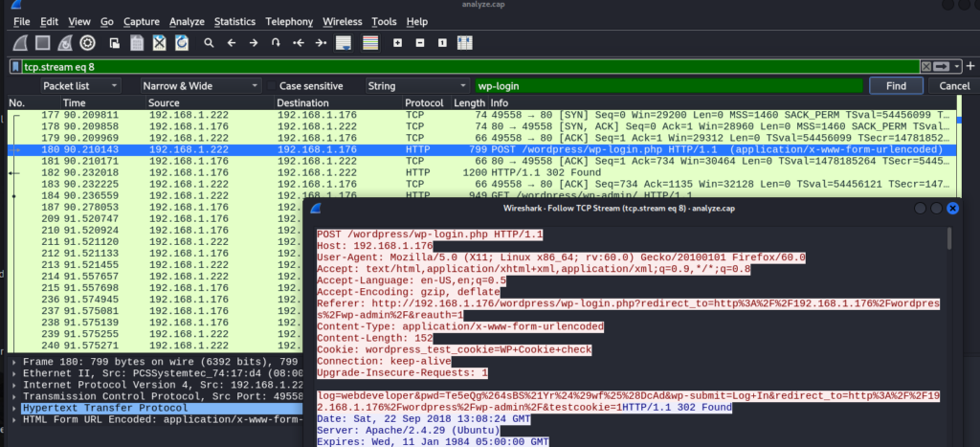The height and width of the screenshot is (447, 980).
Task: Click the Wireshark fin title bar icon
Action: (16, 5)
